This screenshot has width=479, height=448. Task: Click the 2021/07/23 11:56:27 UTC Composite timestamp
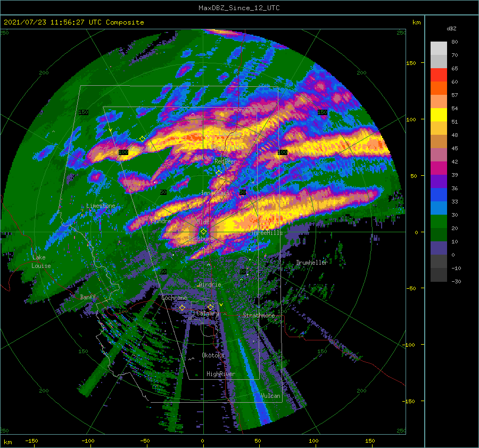(73, 22)
